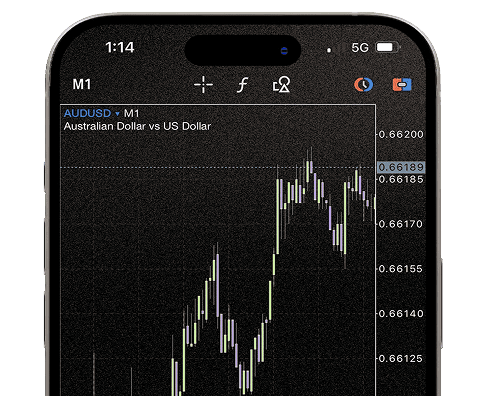Tap the 0.66125 price axis label
Image resolution: width=486 pixels, height=396 pixels.
401,359
